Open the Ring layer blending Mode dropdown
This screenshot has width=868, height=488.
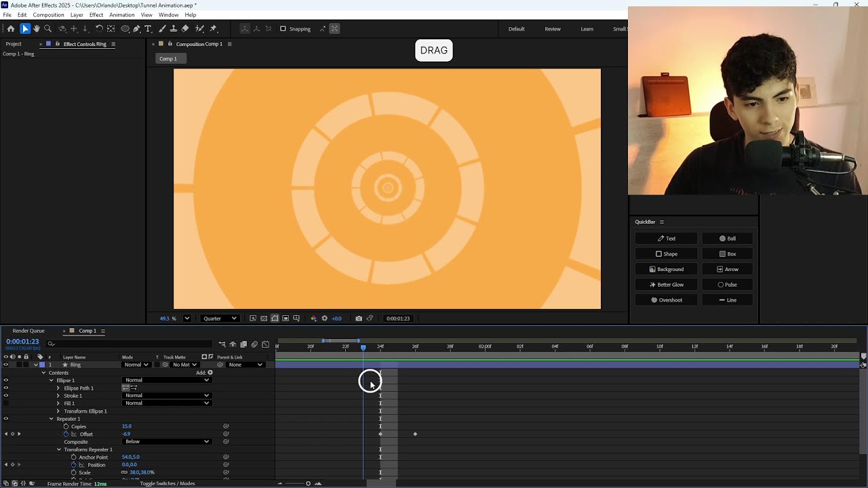(x=136, y=365)
